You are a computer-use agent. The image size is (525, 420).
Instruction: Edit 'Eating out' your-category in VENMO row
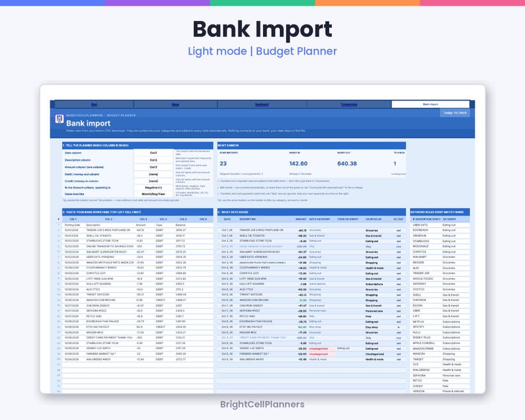(x=343, y=349)
